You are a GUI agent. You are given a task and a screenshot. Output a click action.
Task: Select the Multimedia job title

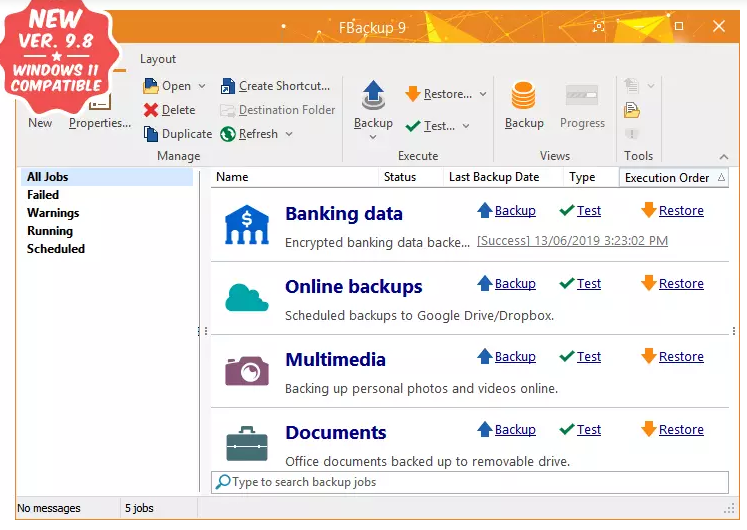coord(335,360)
